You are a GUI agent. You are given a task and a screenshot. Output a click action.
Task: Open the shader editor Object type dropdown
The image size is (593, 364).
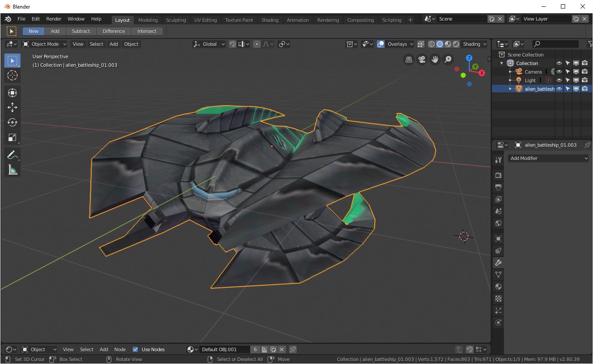(39, 349)
